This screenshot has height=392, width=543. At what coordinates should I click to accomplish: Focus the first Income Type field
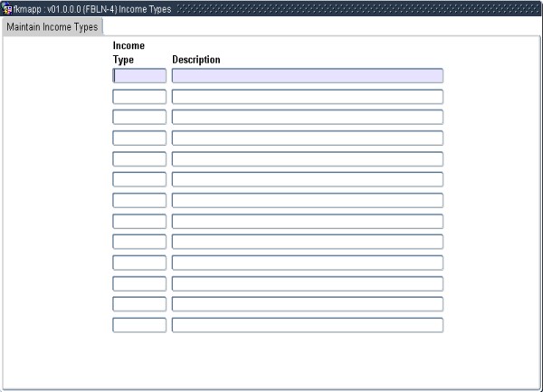tap(139, 75)
